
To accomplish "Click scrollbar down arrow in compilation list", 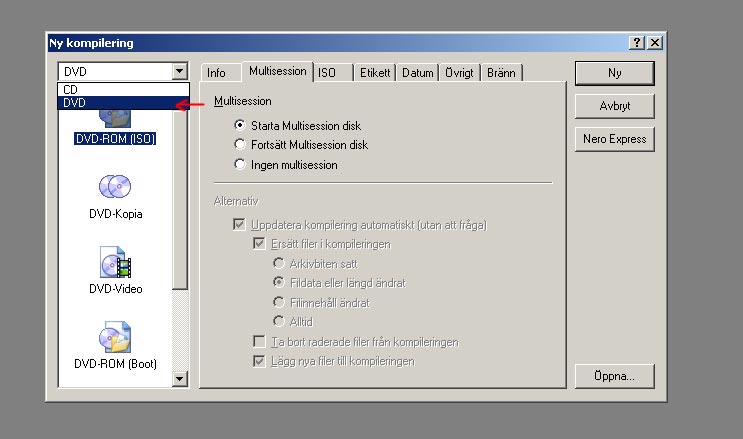I will click(180, 378).
